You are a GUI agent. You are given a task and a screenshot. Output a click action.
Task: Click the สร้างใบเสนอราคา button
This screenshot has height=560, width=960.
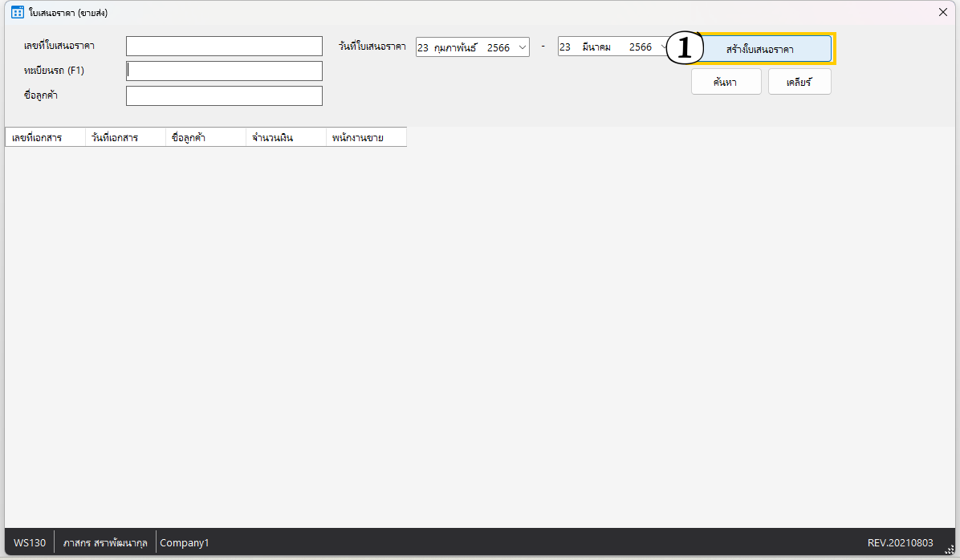(x=760, y=49)
